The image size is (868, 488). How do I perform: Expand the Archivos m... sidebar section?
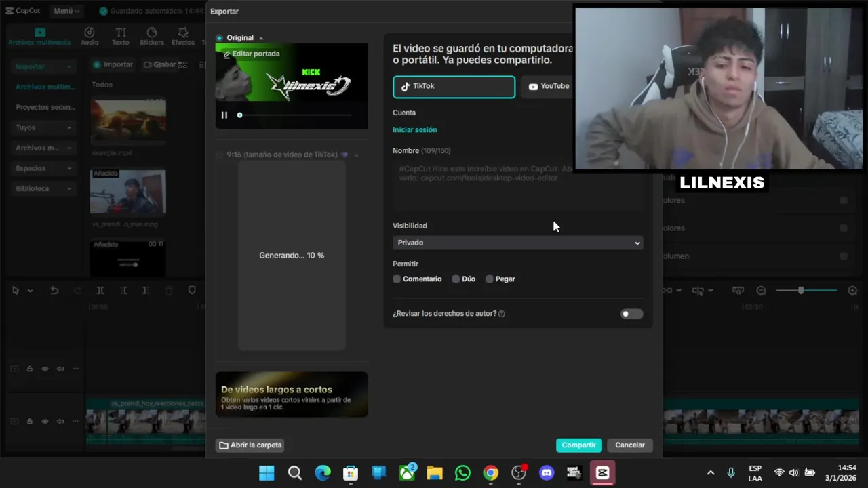click(43, 148)
